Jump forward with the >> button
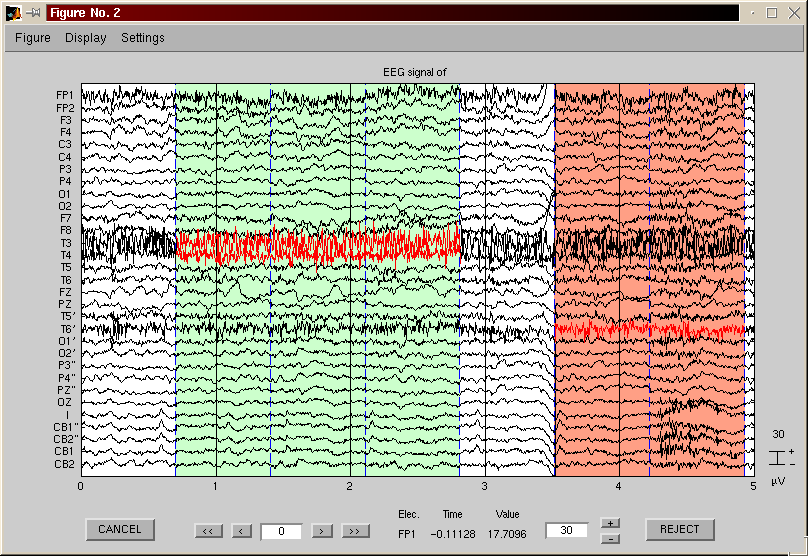This screenshot has height=556, width=808. 355,531
